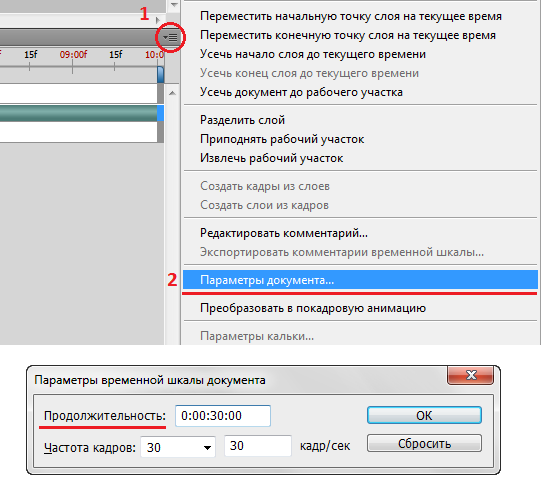Click the scroll down arrow at top right of panel
This screenshot has width=541, height=488.
174,5
